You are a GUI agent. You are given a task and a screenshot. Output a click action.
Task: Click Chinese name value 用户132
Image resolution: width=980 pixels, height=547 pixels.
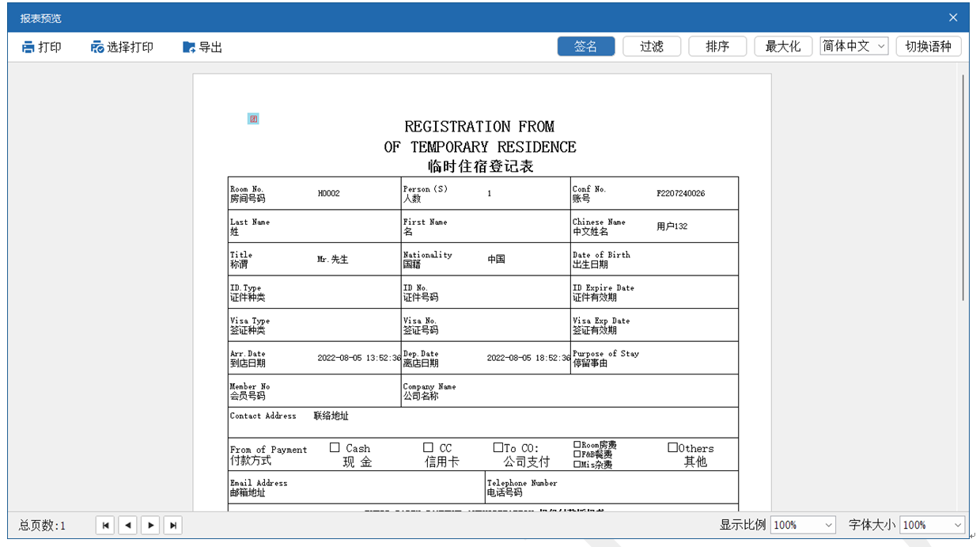pos(672,226)
